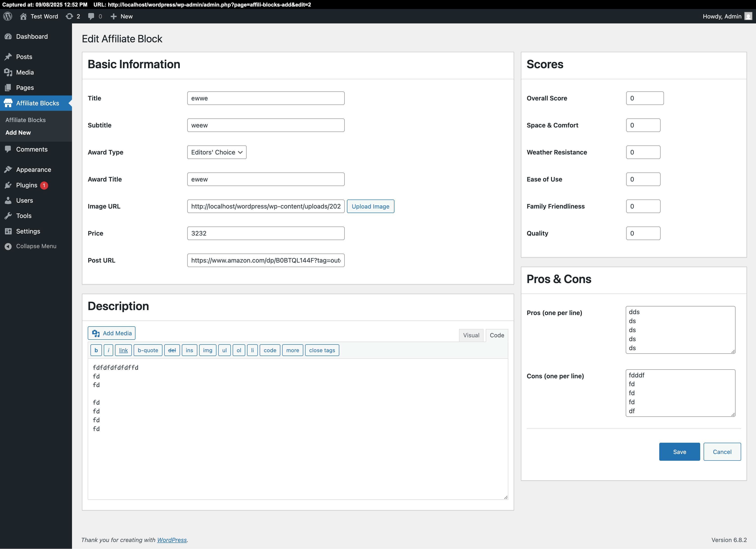756x549 pixels.
Task: Click into the Overall Score field
Action: pos(645,98)
